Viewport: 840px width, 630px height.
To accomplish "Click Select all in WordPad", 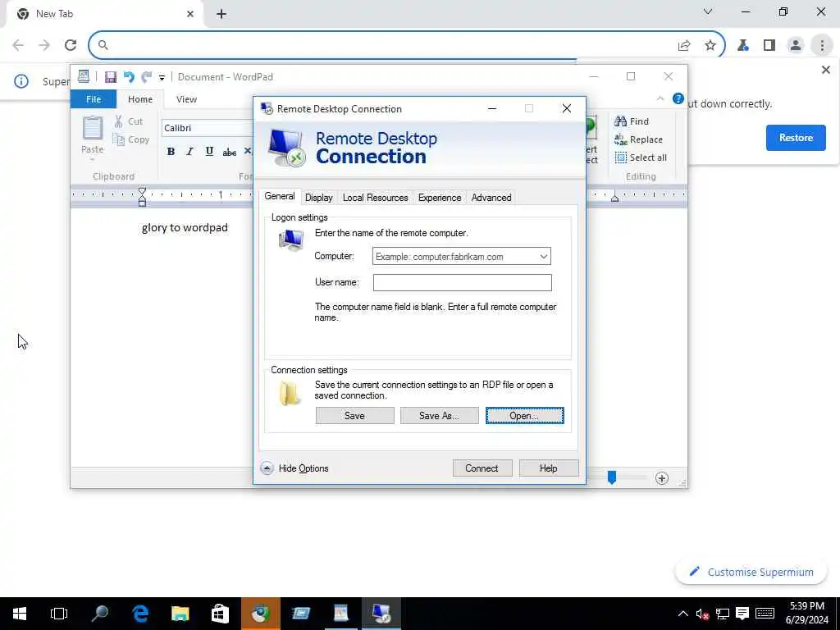I will click(641, 157).
